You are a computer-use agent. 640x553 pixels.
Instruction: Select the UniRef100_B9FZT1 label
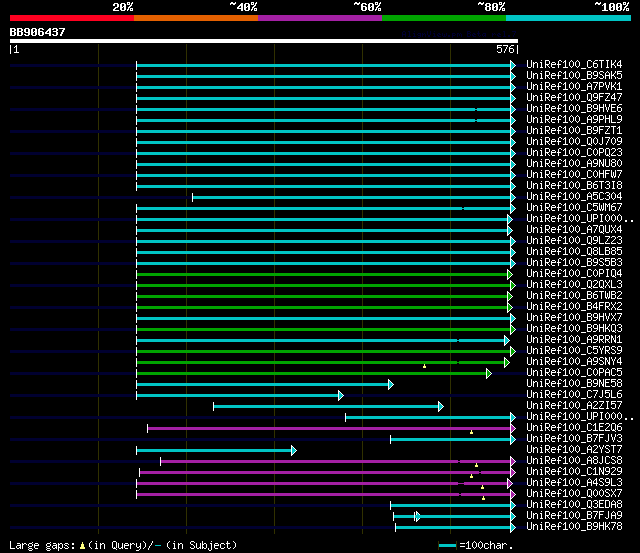(574, 131)
